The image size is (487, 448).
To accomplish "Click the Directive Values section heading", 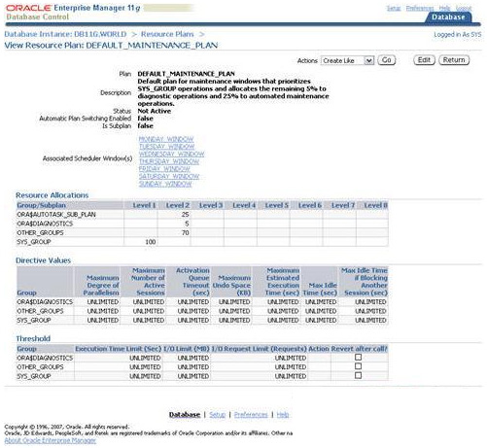I will click(x=43, y=260).
